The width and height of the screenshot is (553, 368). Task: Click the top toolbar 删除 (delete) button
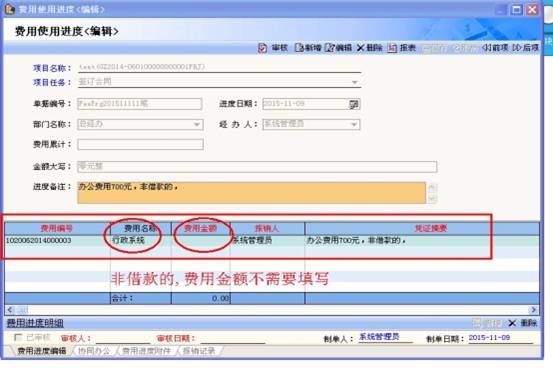(369, 48)
